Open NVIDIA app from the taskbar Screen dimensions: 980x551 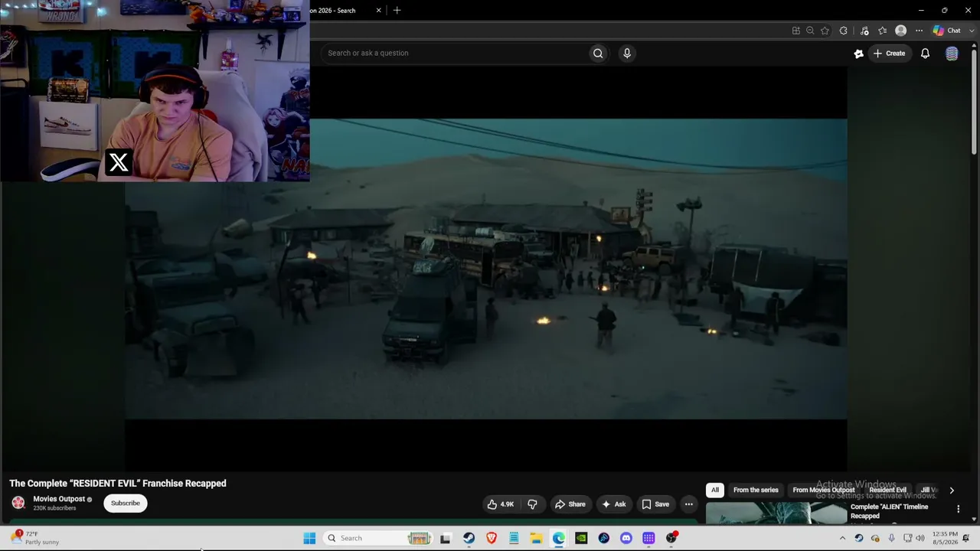point(581,538)
